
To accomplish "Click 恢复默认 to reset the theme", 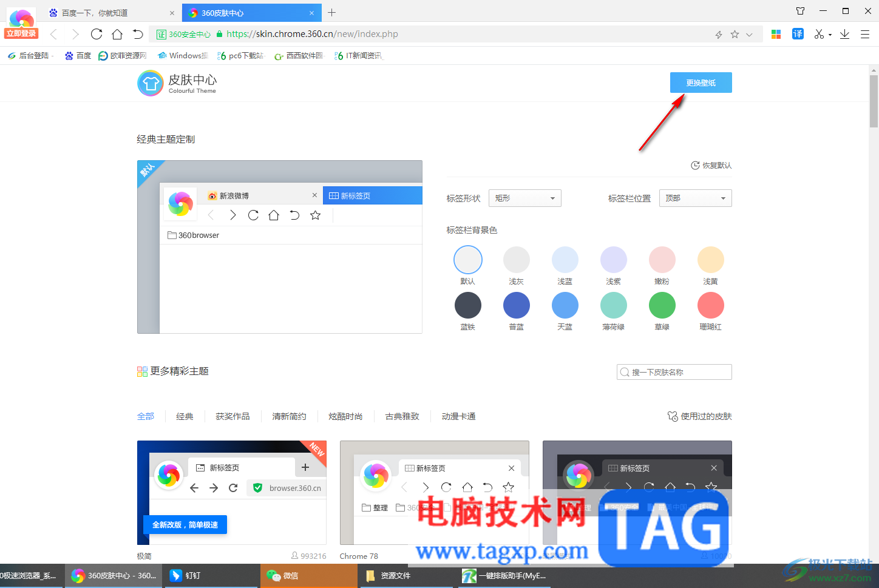I will (711, 165).
